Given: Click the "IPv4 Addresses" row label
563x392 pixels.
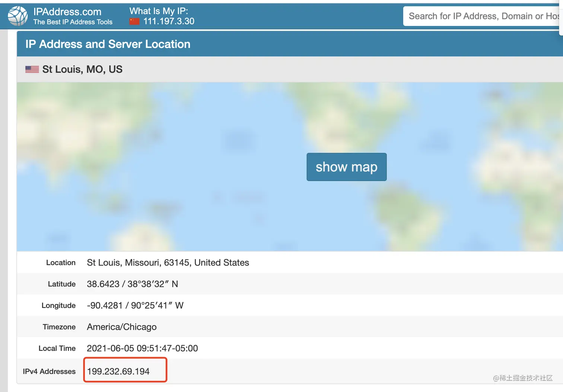Looking at the screenshot, I should (x=49, y=371).
